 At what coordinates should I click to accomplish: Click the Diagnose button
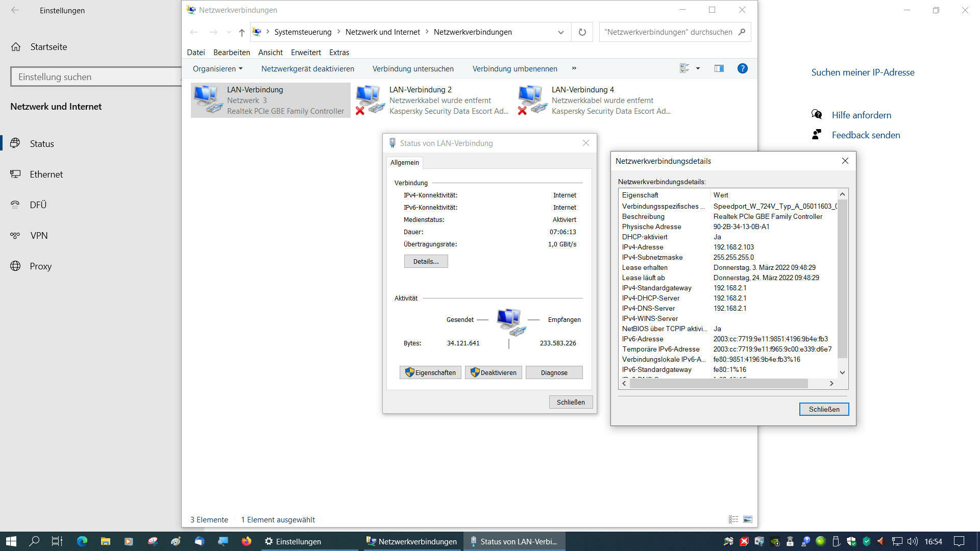(554, 372)
